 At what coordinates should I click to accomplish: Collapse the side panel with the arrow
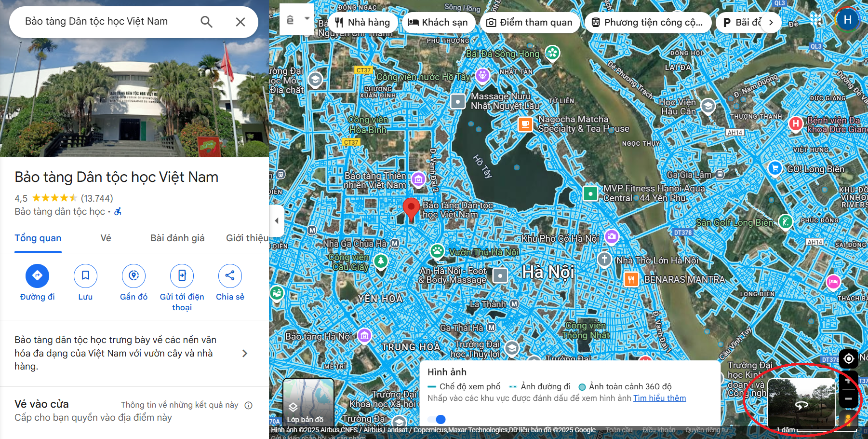click(x=276, y=220)
